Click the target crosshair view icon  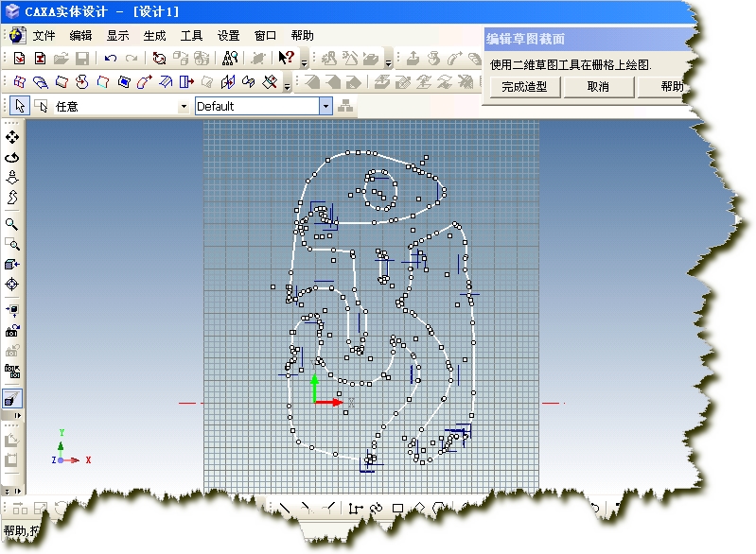[x=12, y=285]
